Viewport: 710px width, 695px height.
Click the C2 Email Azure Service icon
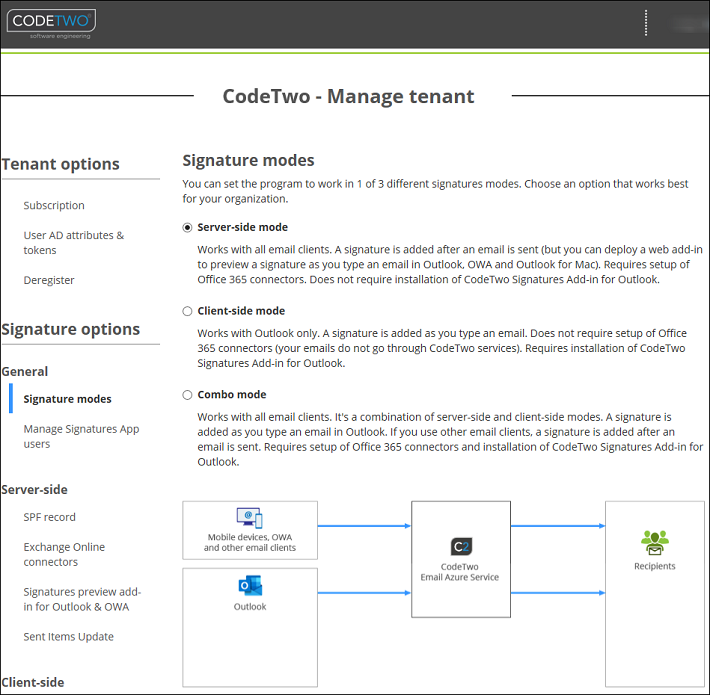[x=461, y=546]
